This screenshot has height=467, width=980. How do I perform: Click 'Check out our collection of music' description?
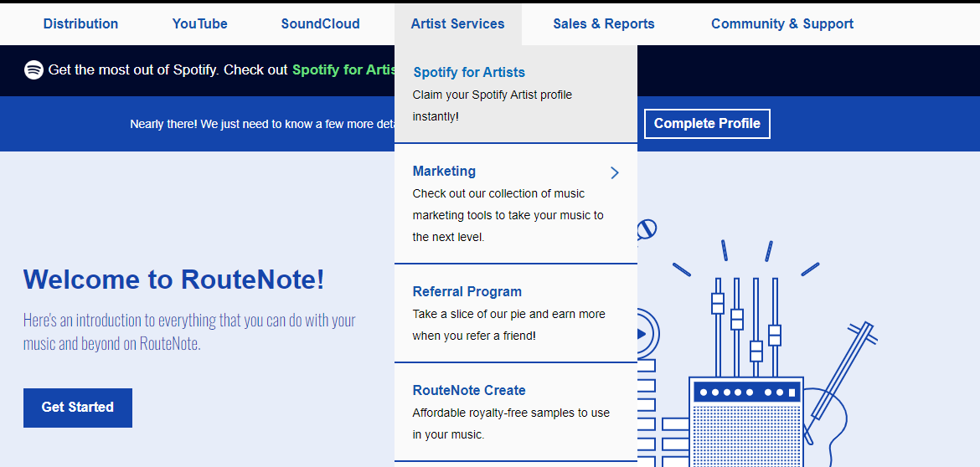508,215
